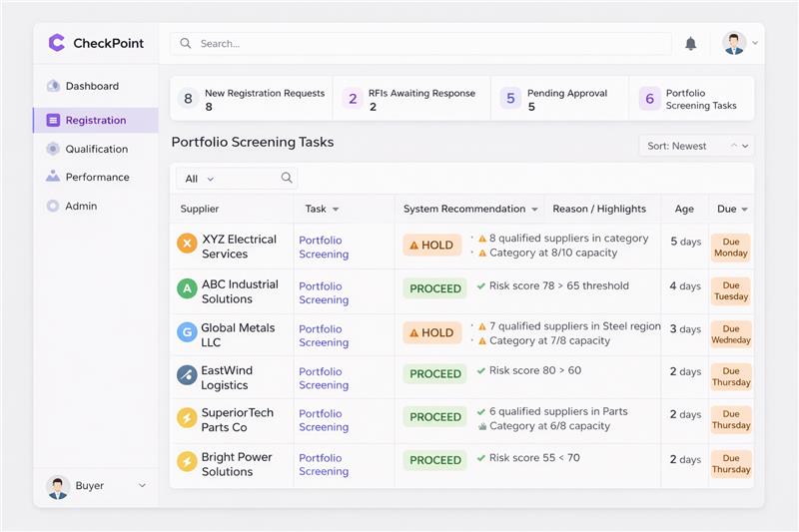Select the Performance sidebar item
This screenshot has width=799, height=532.
coord(97,177)
